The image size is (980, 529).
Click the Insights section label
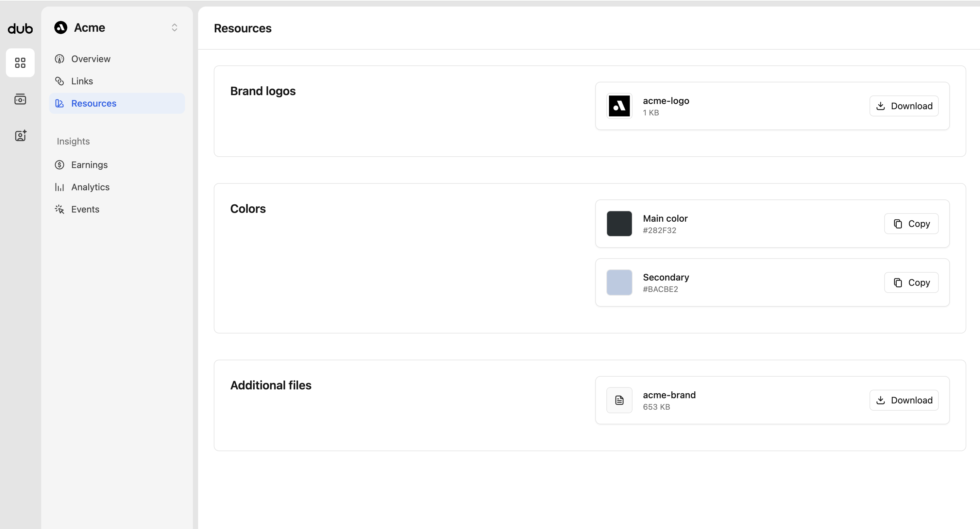coord(74,141)
